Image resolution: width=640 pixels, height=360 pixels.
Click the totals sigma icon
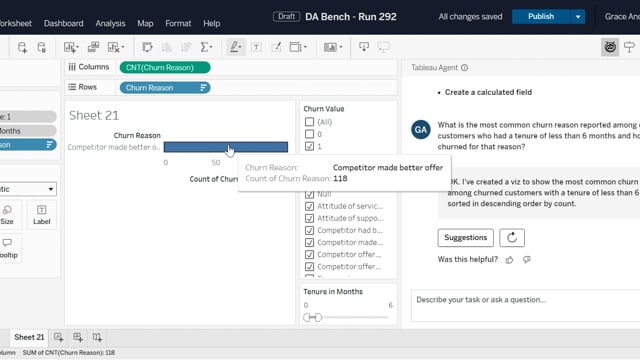coord(204,47)
